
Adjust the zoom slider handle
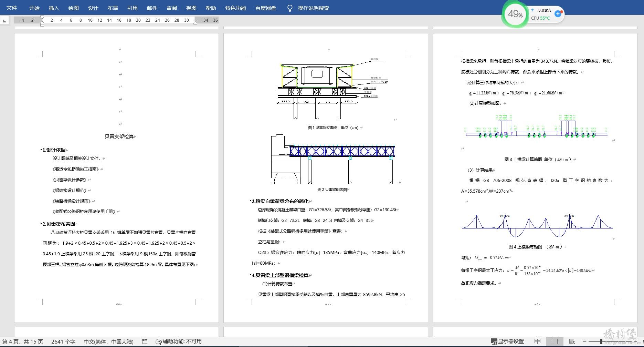click(601, 341)
